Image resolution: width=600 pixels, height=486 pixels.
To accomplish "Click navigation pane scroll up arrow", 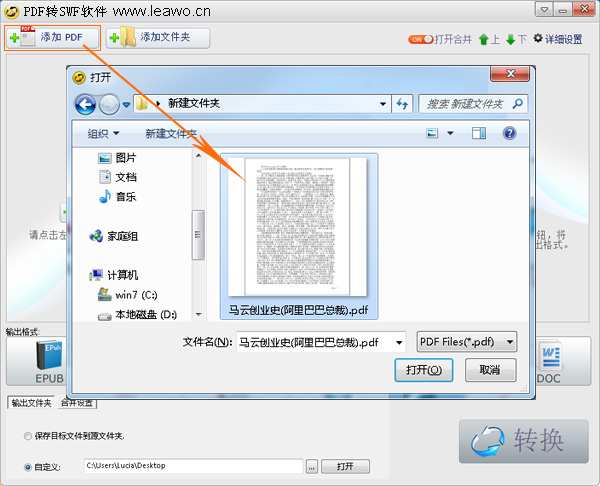I will pos(198,155).
